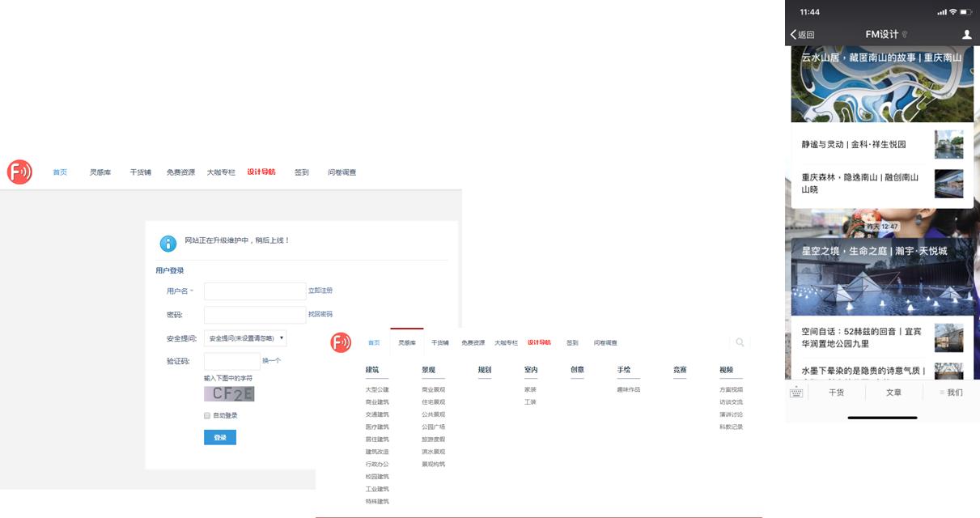Open the 竞赛 category heading
980x518 pixels.
point(680,370)
